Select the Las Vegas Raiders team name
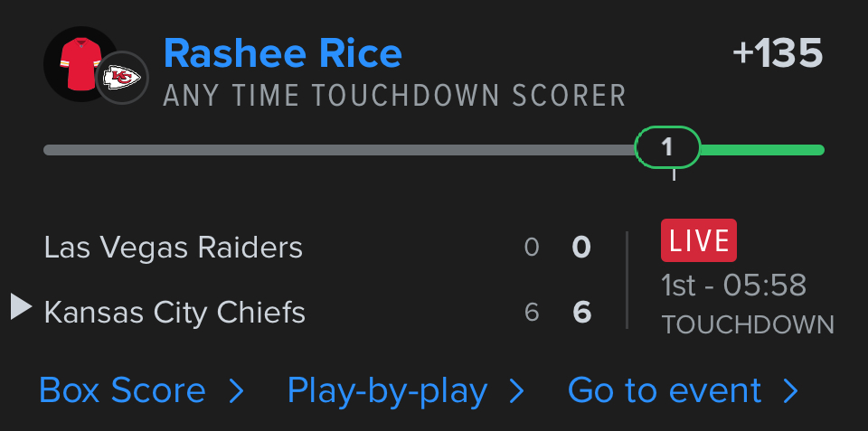The image size is (868, 431). click(173, 248)
